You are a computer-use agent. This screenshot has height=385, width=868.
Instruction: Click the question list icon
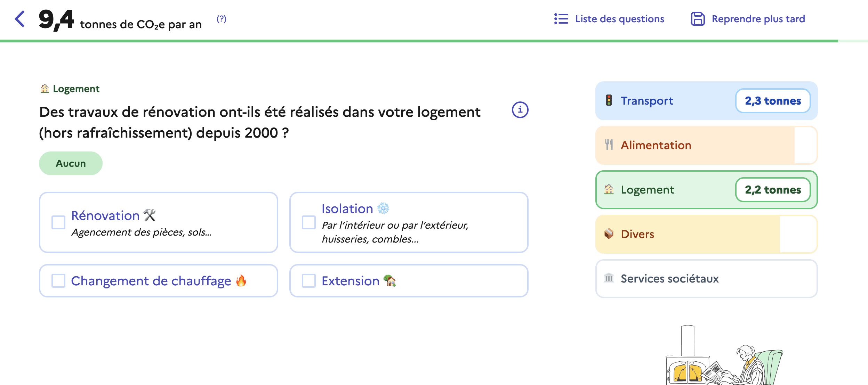(561, 19)
